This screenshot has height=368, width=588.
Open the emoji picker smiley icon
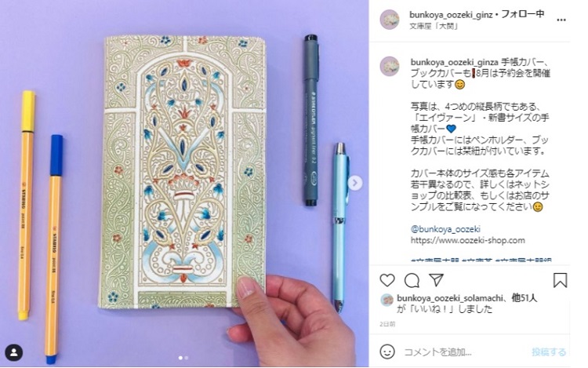[x=387, y=352]
